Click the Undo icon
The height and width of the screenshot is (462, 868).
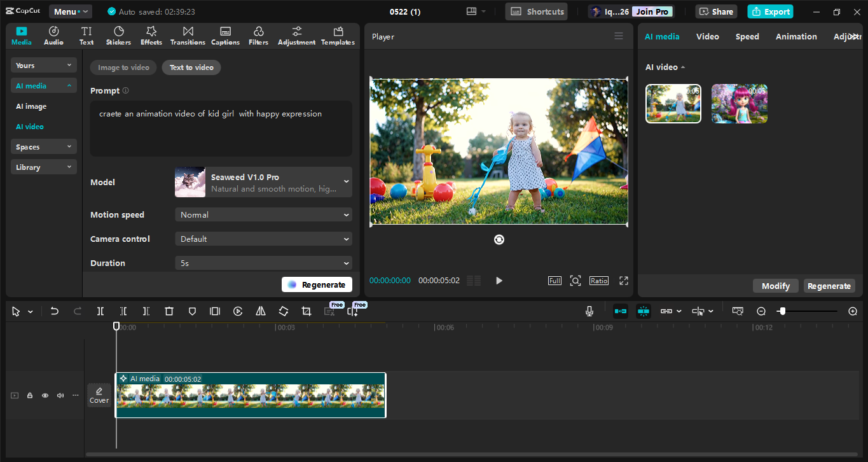(x=54, y=311)
